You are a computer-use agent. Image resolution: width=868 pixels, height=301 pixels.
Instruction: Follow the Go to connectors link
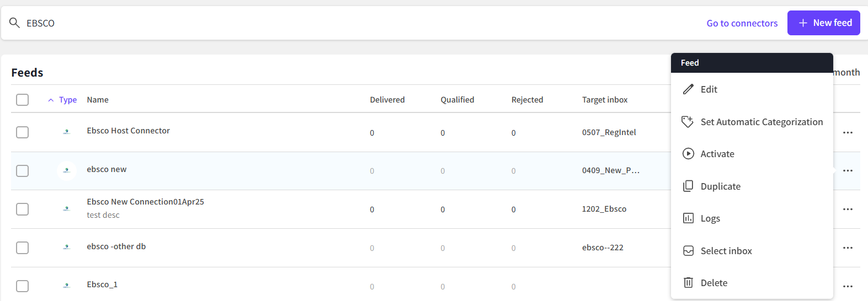(742, 23)
